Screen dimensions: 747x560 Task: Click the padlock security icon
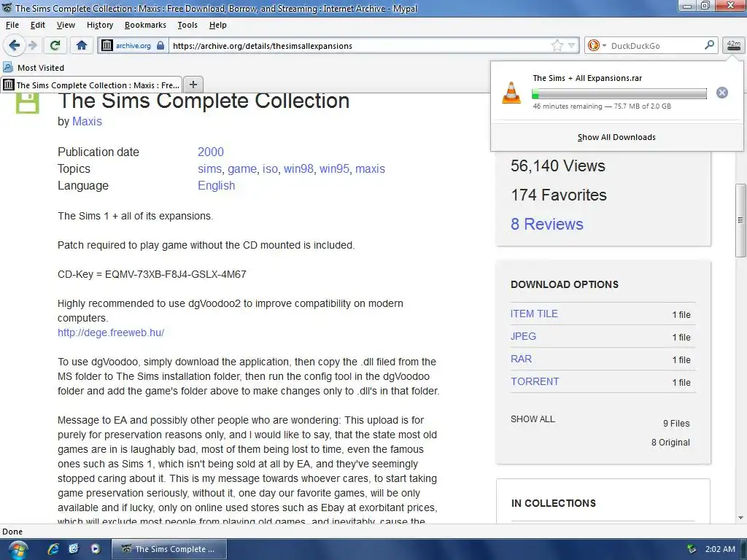coord(160,45)
